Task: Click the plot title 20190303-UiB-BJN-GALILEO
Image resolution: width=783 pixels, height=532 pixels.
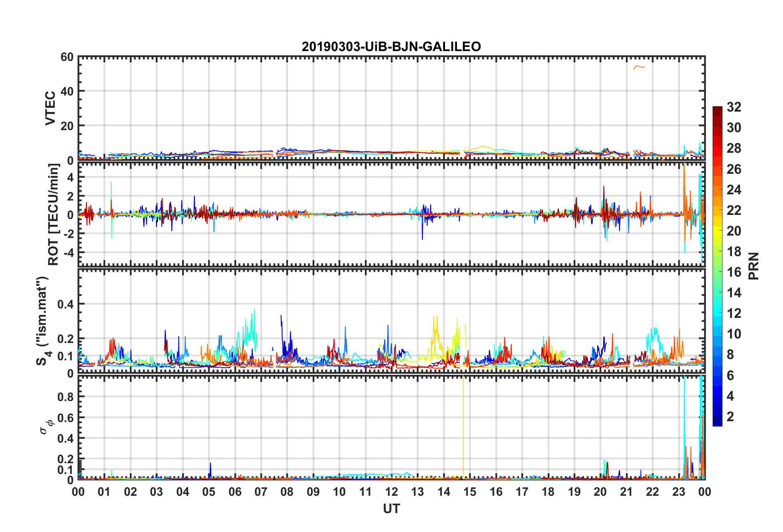Action: 391,47
